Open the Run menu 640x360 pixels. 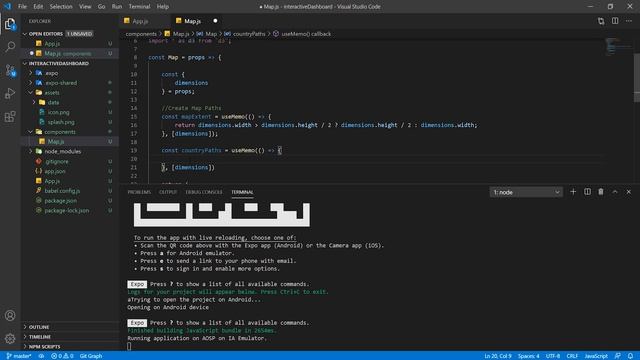coord(117,7)
